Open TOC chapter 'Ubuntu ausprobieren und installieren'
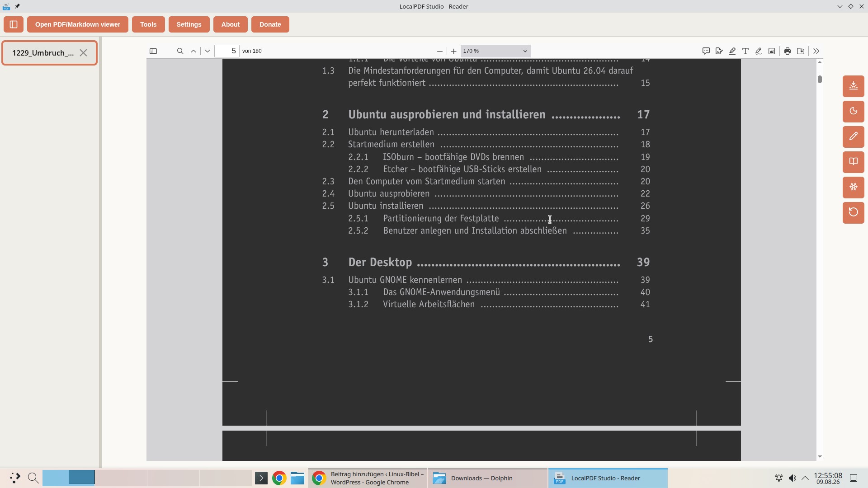The height and width of the screenshot is (488, 868). tap(447, 115)
